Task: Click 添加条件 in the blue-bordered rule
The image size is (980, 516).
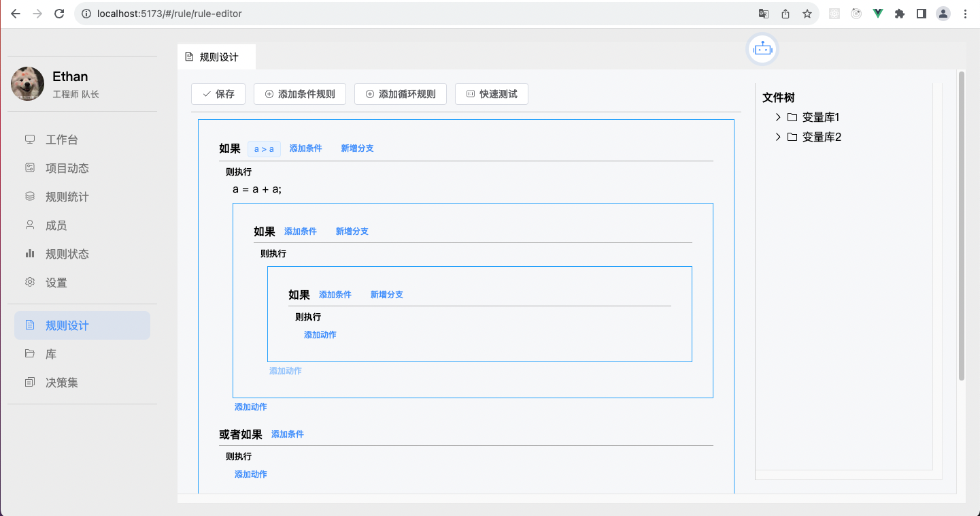Action: click(x=301, y=231)
